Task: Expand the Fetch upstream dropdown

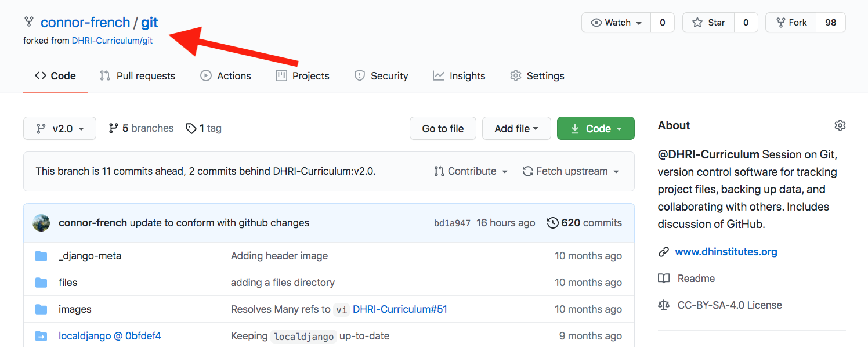Action: 571,171
